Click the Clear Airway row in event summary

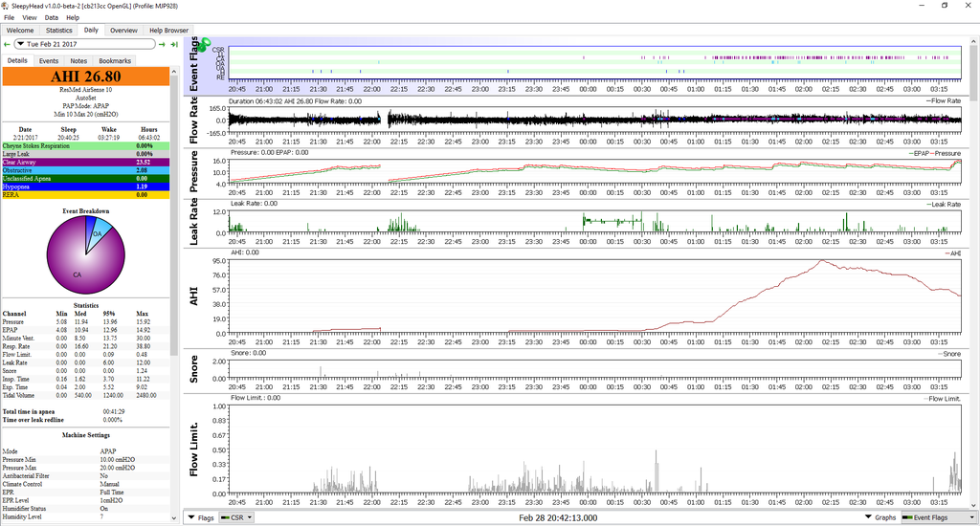point(84,163)
